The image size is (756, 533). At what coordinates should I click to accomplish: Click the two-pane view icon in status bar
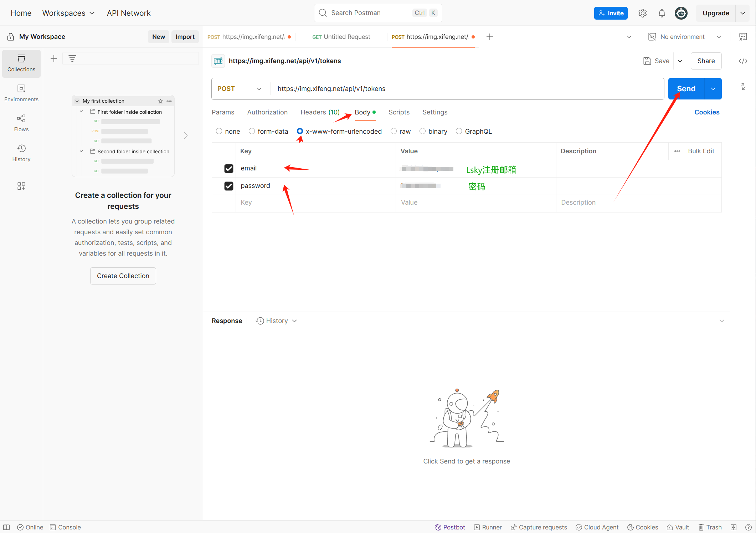pos(734,527)
